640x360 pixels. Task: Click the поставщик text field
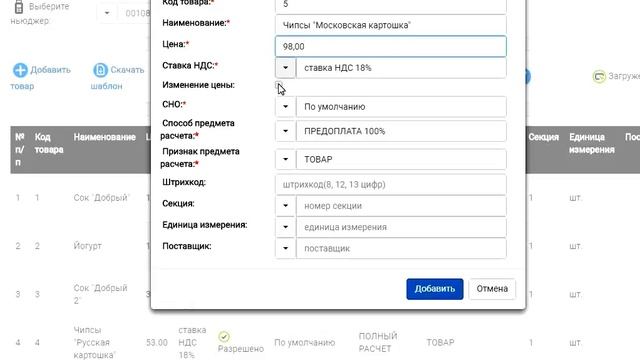click(x=401, y=248)
